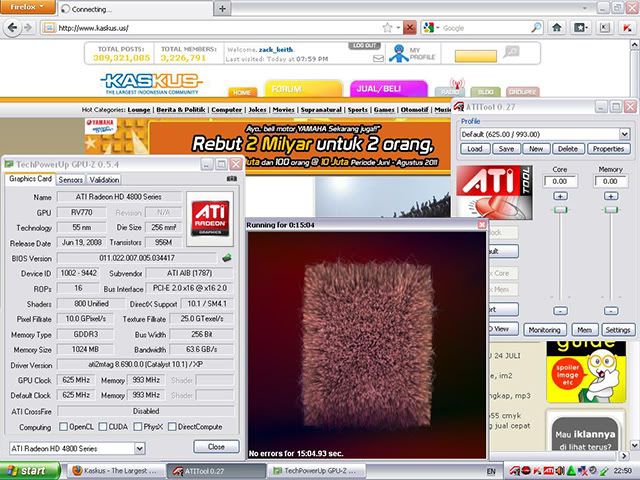Click Delete profile button in ATITool
This screenshot has height=480, width=640.
coord(568,149)
